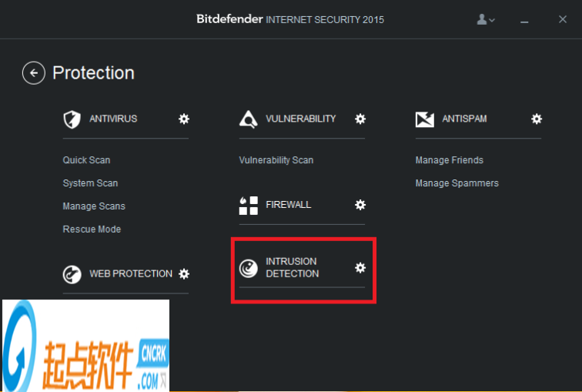The height and width of the screenshot is (392, 582).
Task: Run a System Scan
Action: click(x=90, y=183)
